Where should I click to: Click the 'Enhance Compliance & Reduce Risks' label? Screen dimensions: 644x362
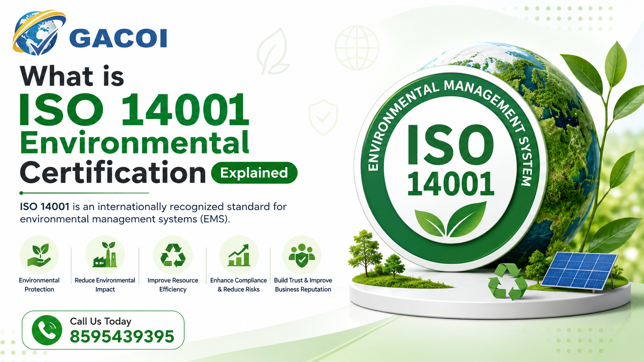click(238, 285)
